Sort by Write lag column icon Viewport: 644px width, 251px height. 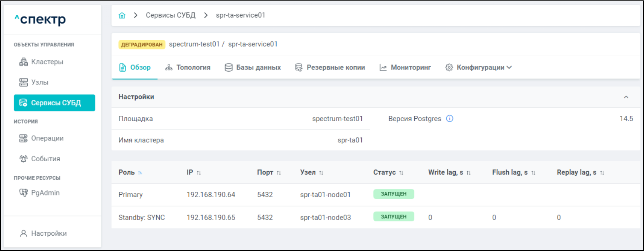point(469,173)
